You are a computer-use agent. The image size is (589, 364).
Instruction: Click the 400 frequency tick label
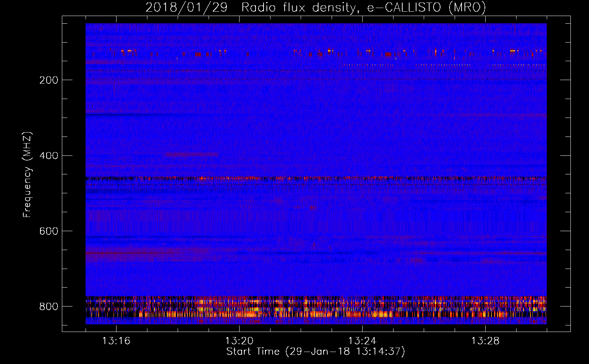(x=49, y=156)
